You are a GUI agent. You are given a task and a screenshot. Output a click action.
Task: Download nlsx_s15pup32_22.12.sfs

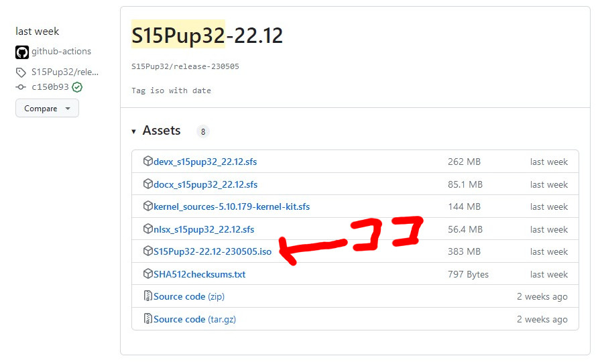pyautogui.click(x=204, y=229)
